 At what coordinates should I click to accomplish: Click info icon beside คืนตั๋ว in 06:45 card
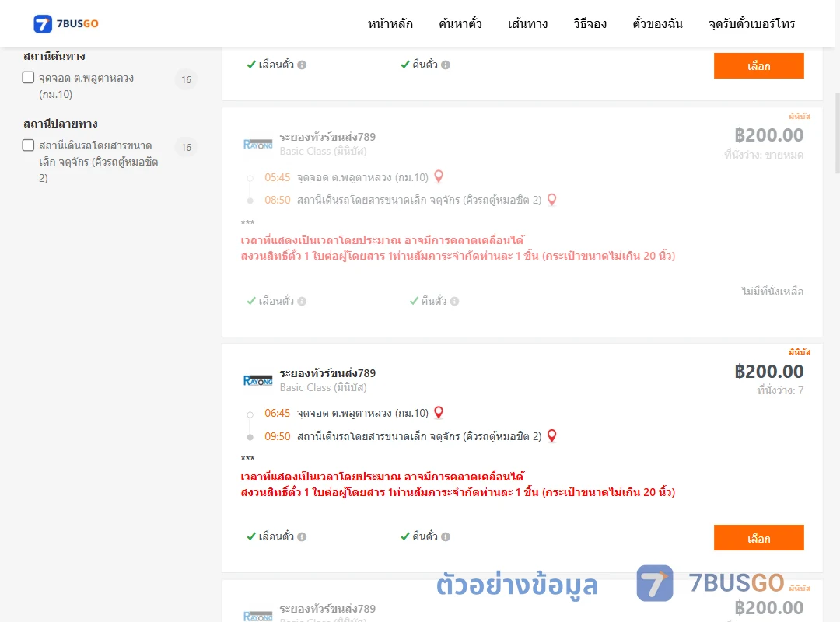pyautogui.click(x=446, y=536)
